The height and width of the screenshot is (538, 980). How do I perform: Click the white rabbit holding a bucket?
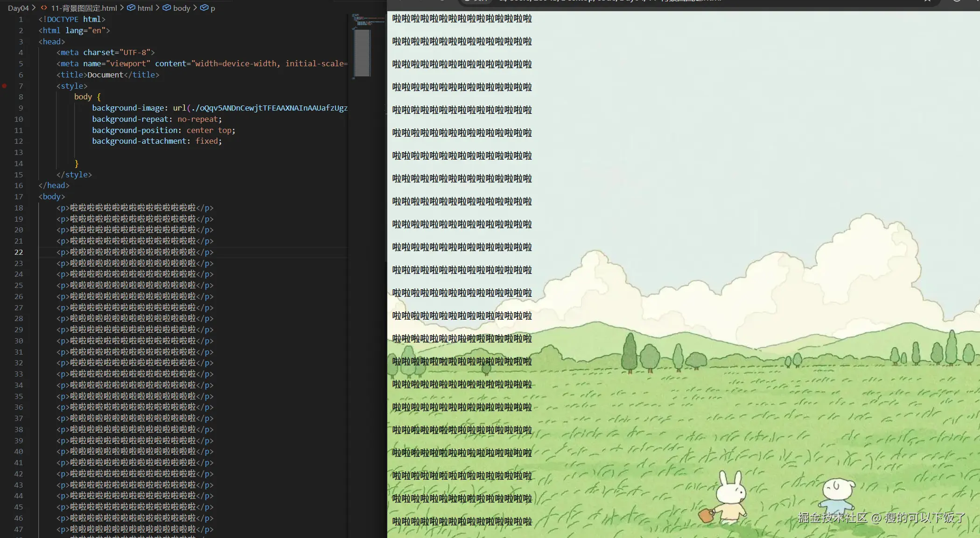(x=730, y=497)
